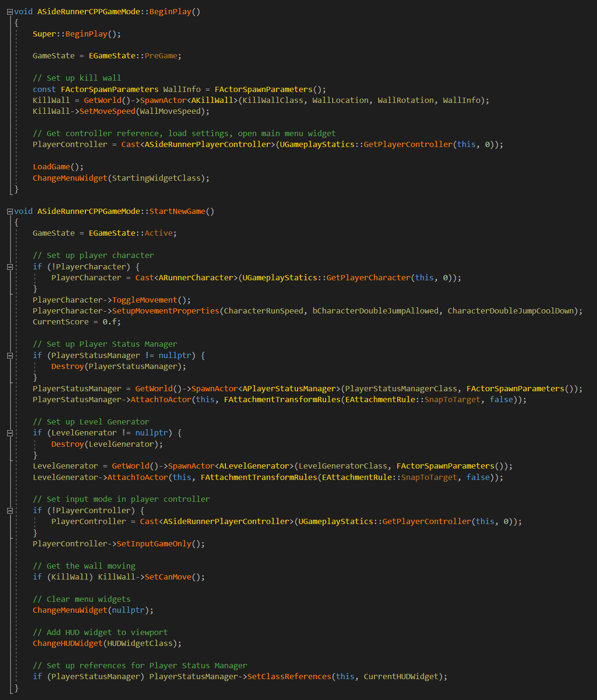
Task: Select the "// Get the wall moving" comment
Action: tap(84, 566)
